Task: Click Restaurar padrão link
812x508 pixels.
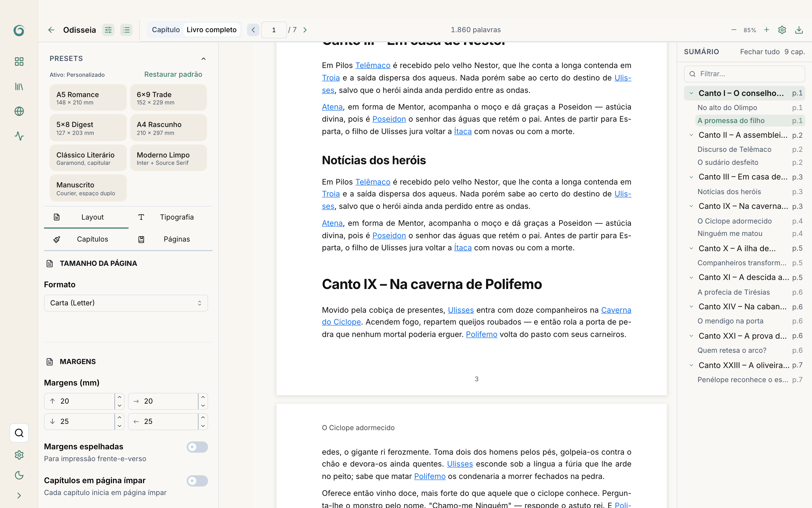Action: (x=173, y=74)
